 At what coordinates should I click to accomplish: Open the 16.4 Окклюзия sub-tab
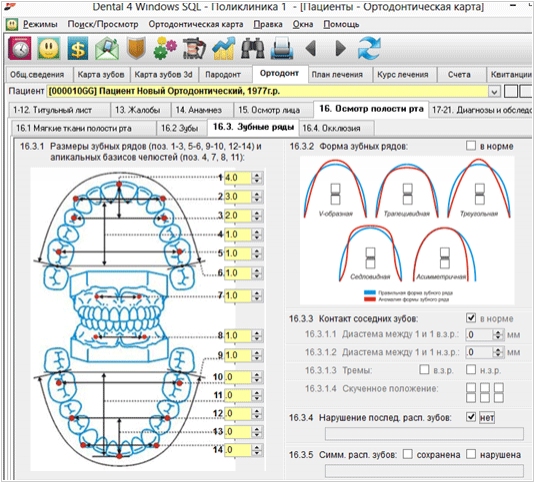[x=331, y=128]
